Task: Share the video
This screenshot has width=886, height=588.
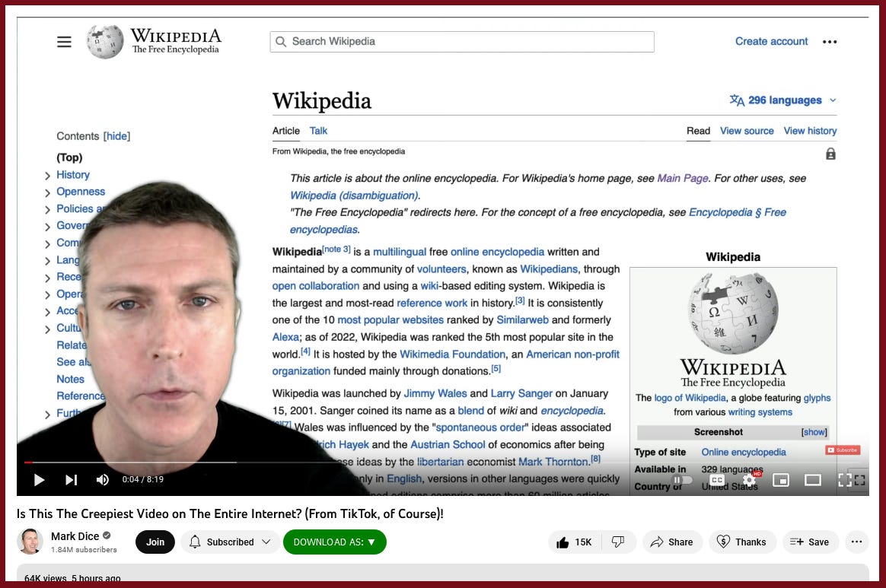Action: 672,542
